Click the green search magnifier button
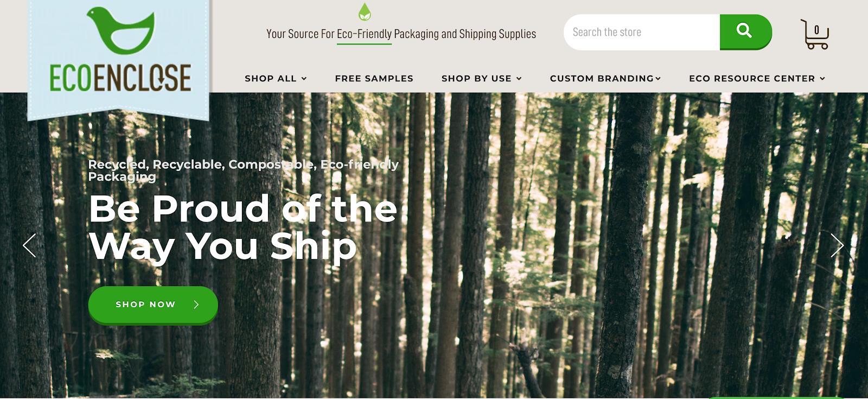Screen dimensions: 868x399 click(745, 31)
